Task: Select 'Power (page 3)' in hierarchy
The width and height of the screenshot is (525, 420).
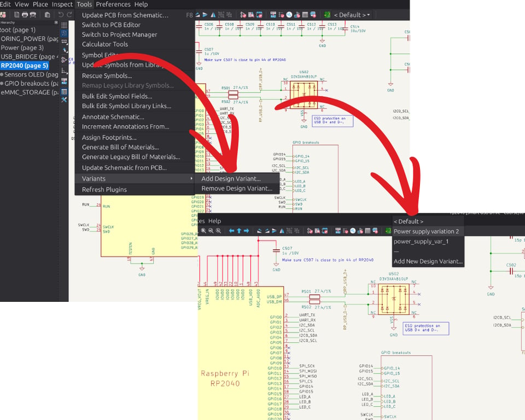Action: pos(22,48)
